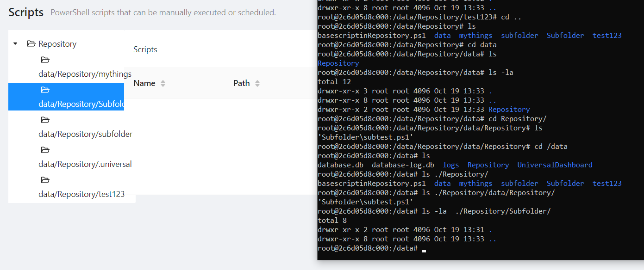Click the folder icon above data/Repository/subfolder

point(45,120)
